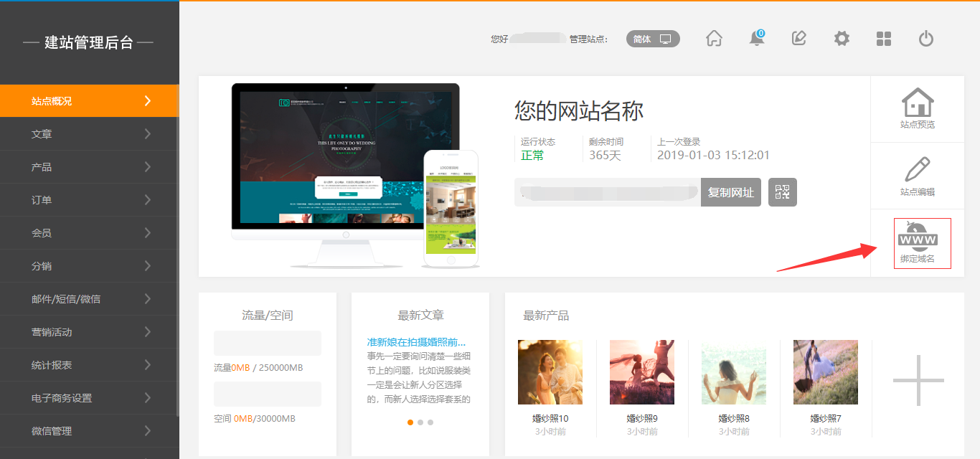Open 统计报表 menu item

[x=89, y=365]
